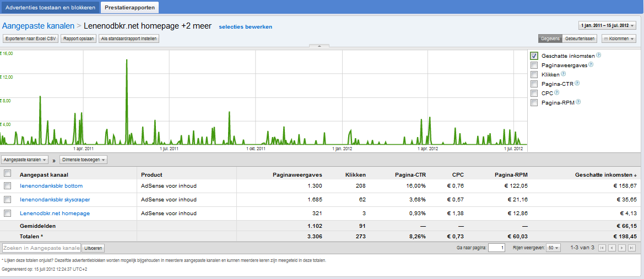Sort by Pagina-RPM column header
This screenshot has height=279, width=644.
pos(511,175)
